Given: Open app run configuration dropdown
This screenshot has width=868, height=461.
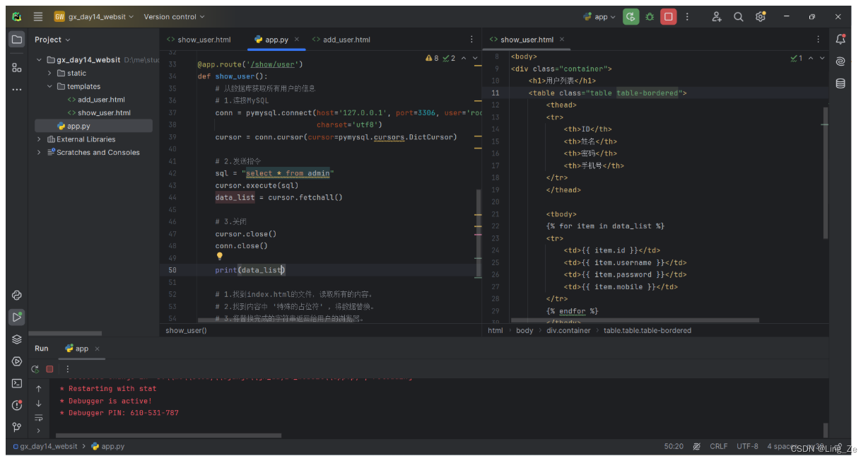Looking at the screenshot, I should point(599,16).
